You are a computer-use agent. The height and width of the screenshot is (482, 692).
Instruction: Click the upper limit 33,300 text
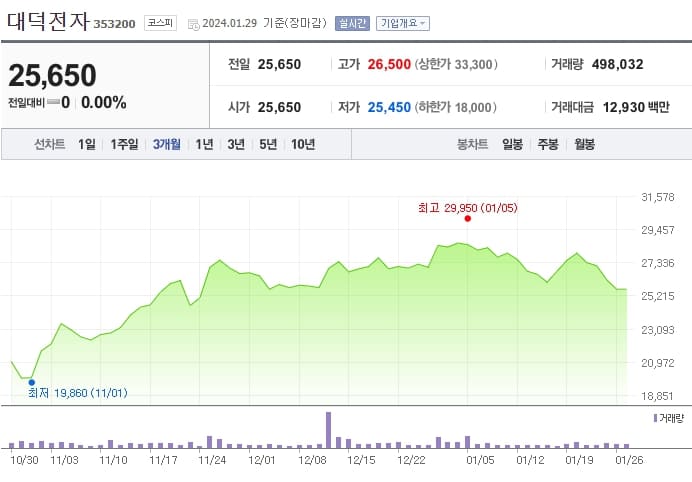456,64
